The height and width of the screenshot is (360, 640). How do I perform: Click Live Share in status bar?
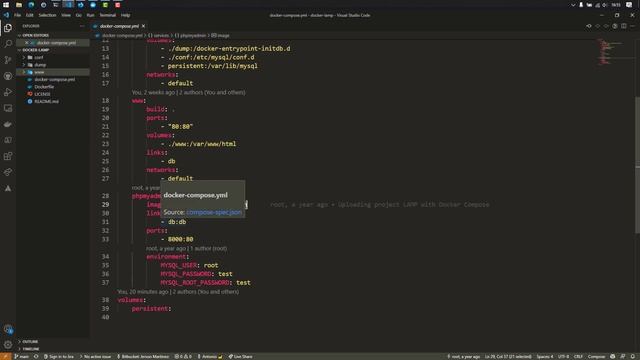[240, 356]
